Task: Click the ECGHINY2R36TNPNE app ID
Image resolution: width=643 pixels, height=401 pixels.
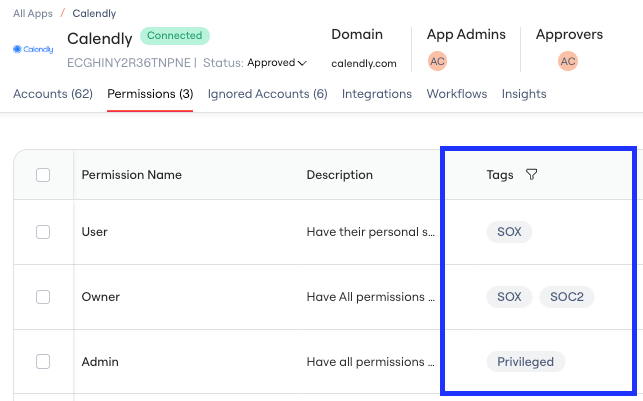Action: (129, 63)
